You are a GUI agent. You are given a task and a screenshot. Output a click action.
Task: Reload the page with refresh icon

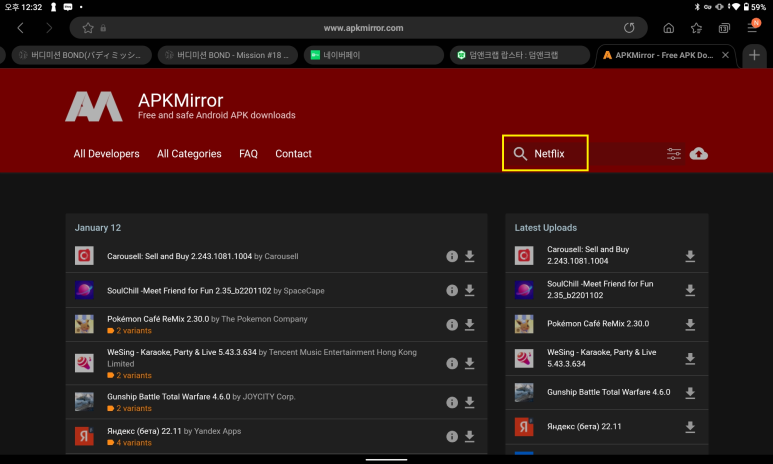pyautogui.click(x=629, y=28)
